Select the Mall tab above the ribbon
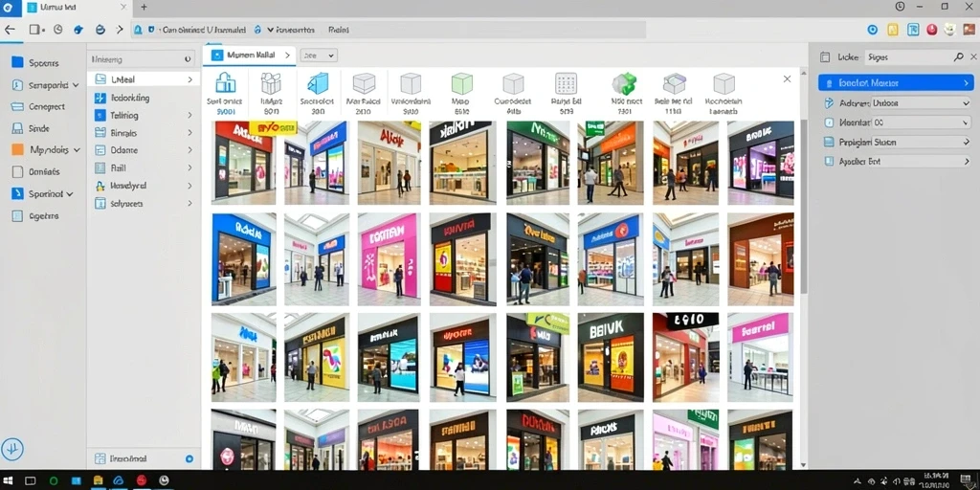Screen dimensions: 980x490 (x=250, y=55)
